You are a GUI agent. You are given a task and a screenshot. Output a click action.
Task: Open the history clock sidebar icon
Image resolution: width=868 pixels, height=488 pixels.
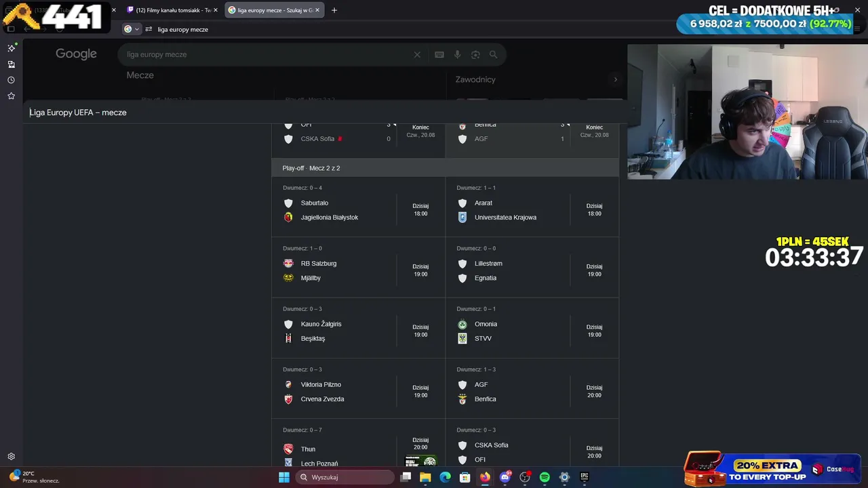tap(12, 80)
